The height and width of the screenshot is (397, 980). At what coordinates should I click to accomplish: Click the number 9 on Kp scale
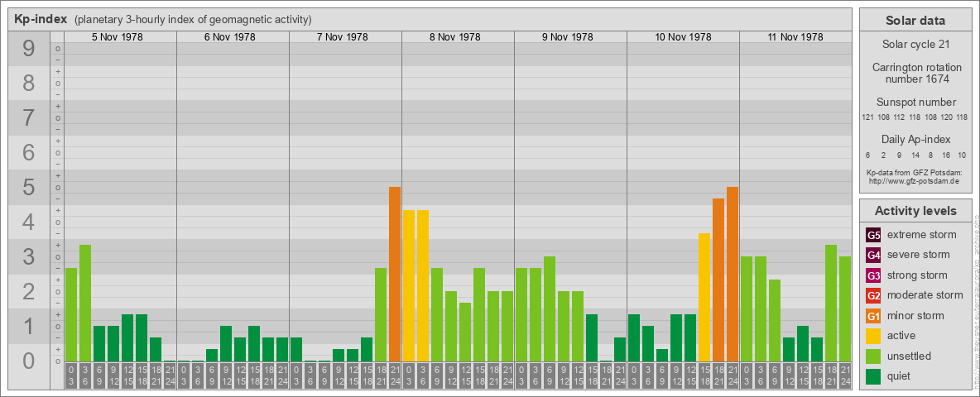pyautogui.click(x=28, y=50)
